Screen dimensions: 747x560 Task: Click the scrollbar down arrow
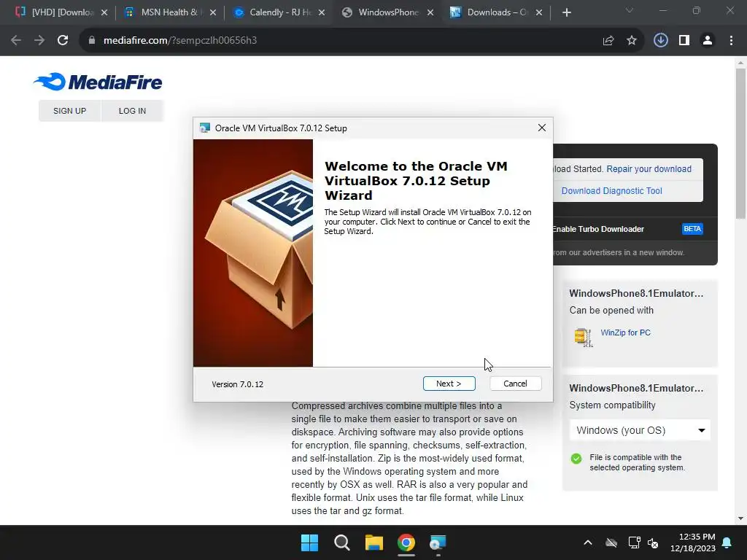pyautogui.click(x=740, y=518)
